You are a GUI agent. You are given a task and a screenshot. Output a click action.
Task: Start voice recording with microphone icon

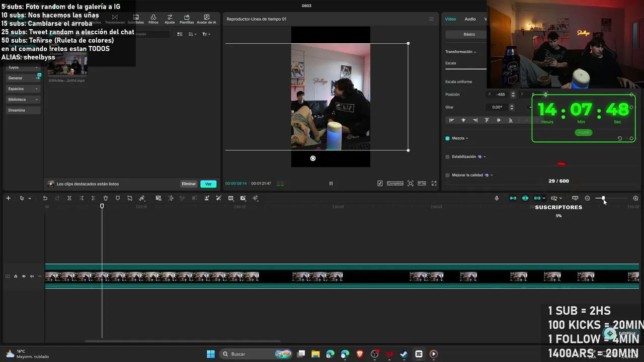pos(497,198)
